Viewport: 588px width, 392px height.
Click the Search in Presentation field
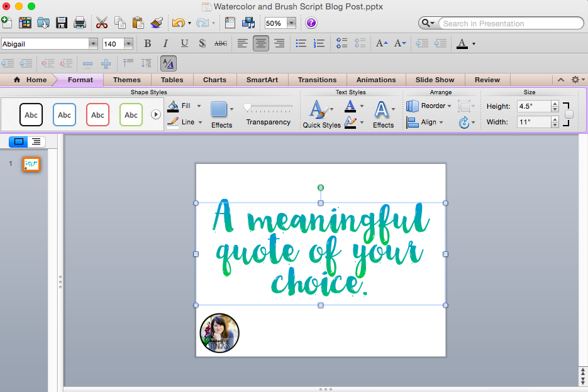tap(511, 24)
